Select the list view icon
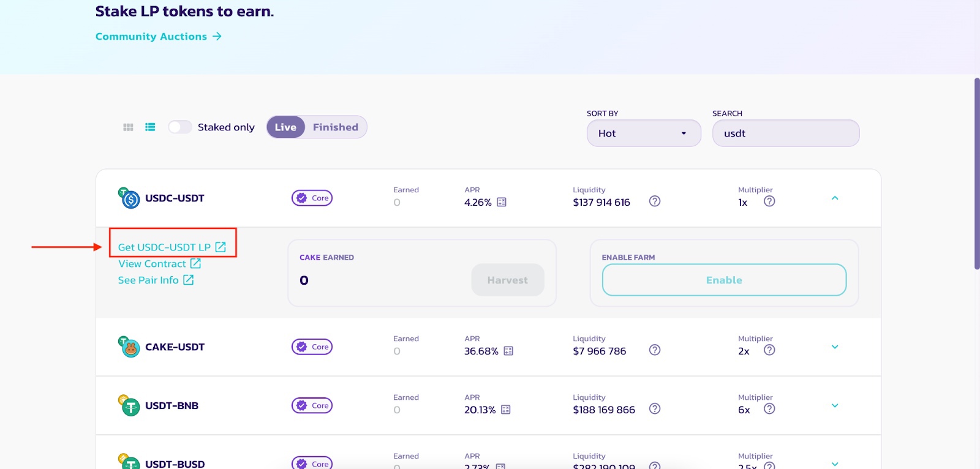The height and width of the screenshot is (469, 980). pos(150,127)
